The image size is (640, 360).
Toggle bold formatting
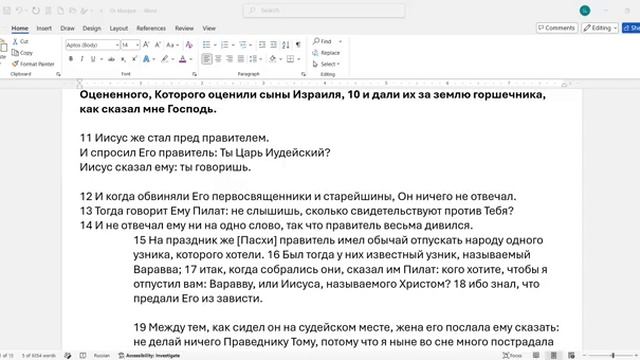click(x=71, y=59)
